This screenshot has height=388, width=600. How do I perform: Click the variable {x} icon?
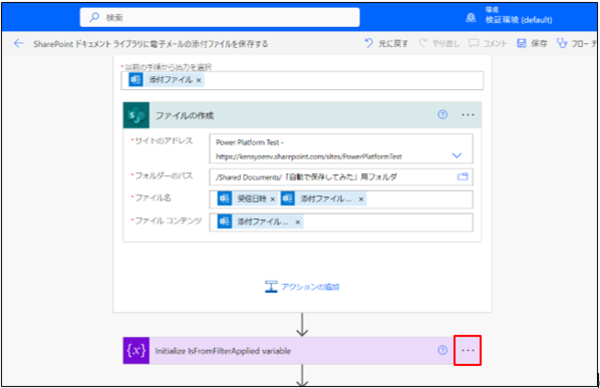pos(136,351)
